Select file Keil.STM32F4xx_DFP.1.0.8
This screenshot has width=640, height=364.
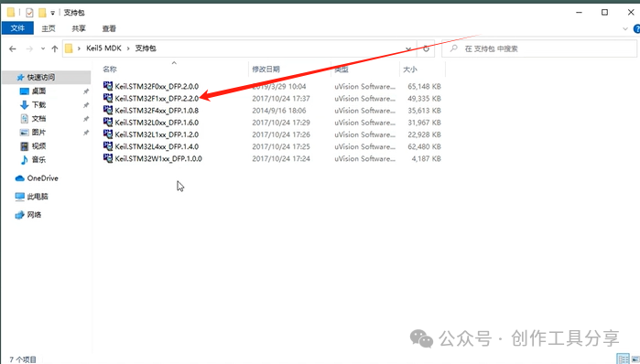(x=157, y=111)
